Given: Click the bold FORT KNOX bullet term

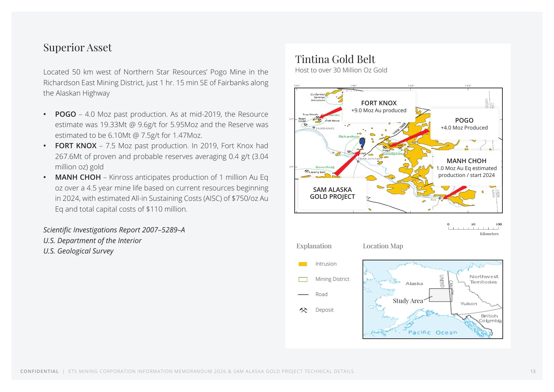Looking at the screenshot, I should click(76, 146).
